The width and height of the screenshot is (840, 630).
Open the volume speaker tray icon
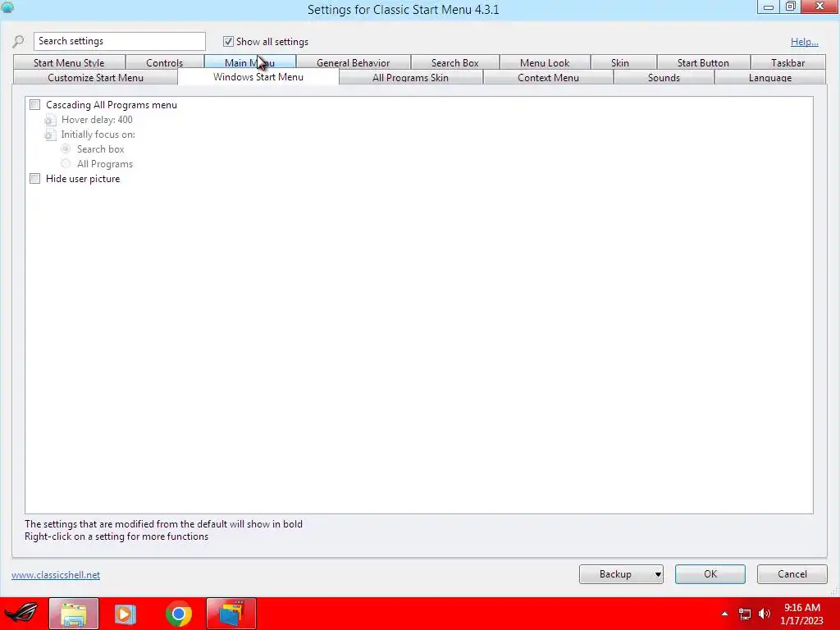click(765, 614)
